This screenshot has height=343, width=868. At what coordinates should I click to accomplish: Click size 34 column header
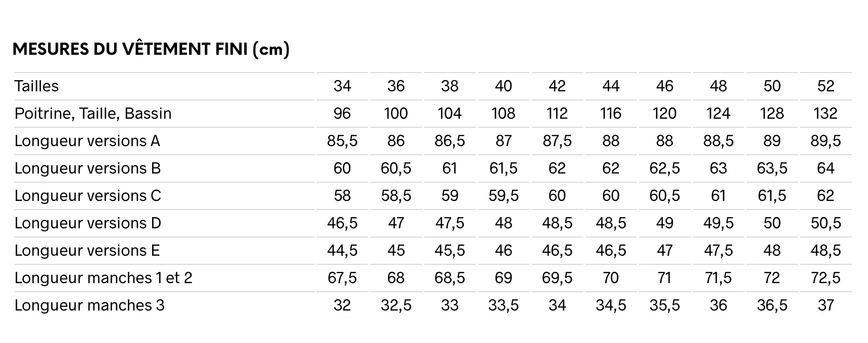342,86
